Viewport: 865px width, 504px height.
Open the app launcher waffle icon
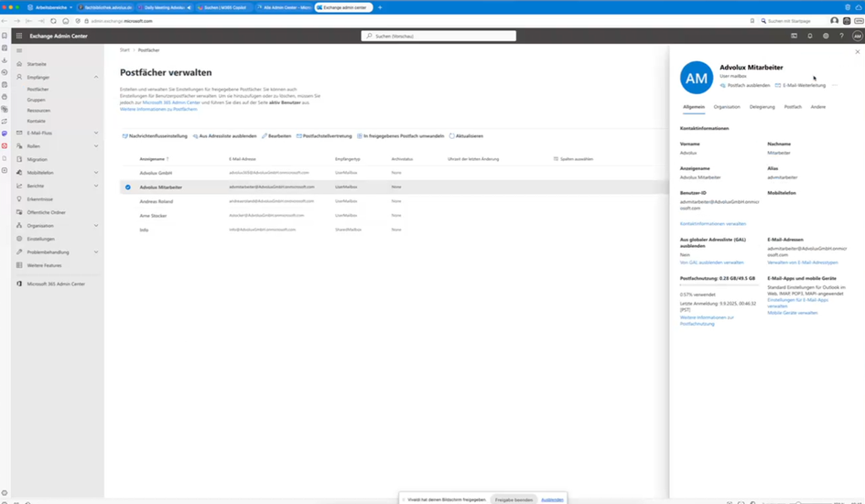click(x=19, y=36)
